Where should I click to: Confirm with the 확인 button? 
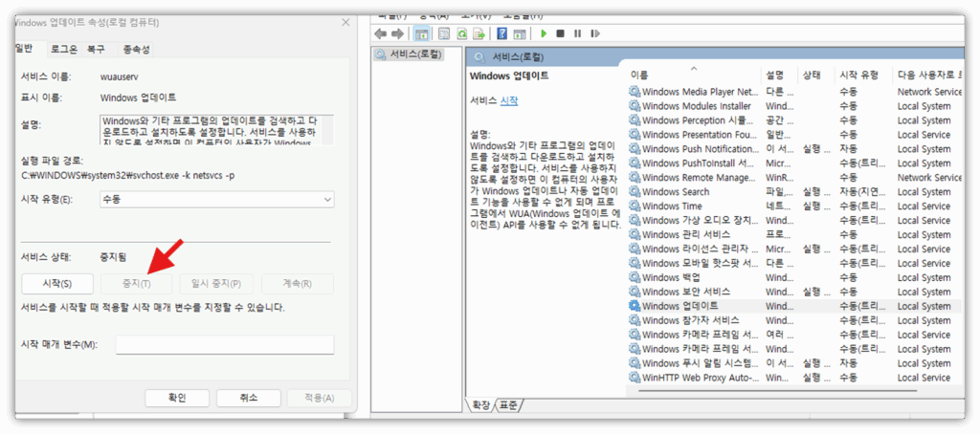(x=177, y=398)
